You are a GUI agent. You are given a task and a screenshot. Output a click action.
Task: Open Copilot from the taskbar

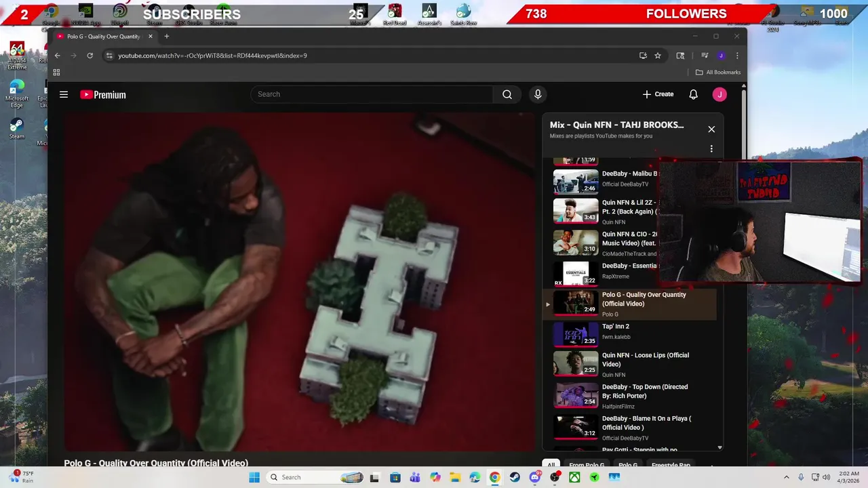click(435, 477)
